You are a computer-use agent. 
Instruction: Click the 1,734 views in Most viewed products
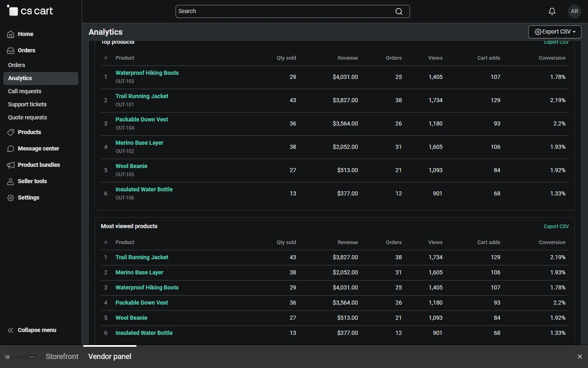[x=436, y=258]
